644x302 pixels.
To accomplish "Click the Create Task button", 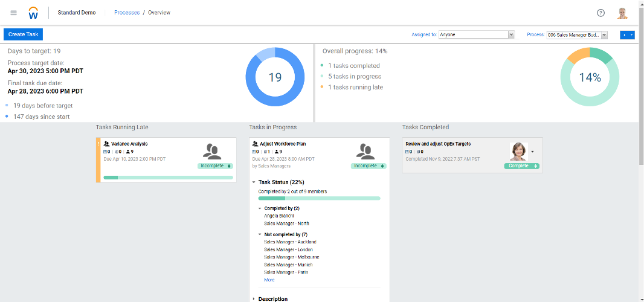I will point(23,34).
